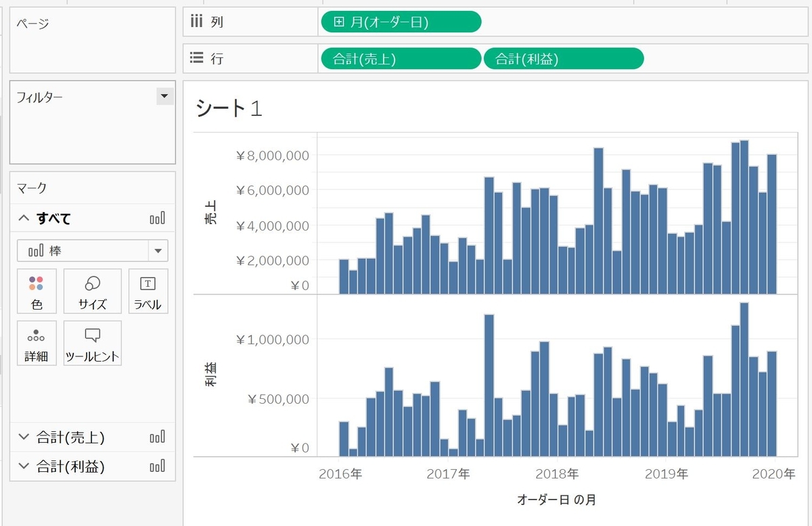Select the 合計(利益) pill on Rows shelf
812x526 pixels.
click(x=564, y=59)
